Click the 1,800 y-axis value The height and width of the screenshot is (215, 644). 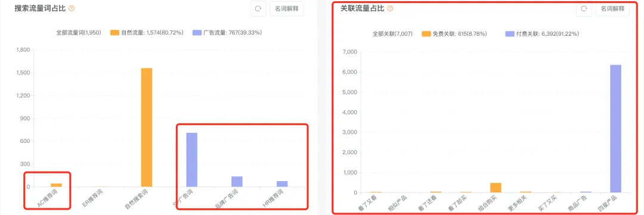23,50
